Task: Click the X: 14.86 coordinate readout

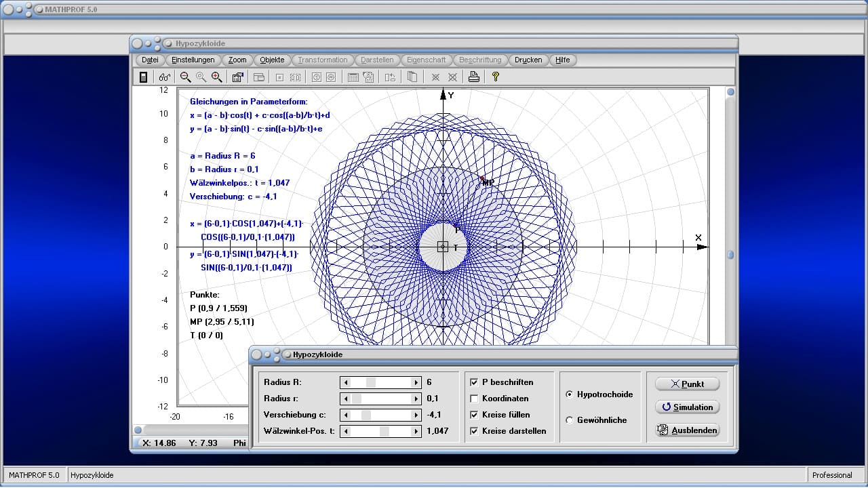Action: 159,443
